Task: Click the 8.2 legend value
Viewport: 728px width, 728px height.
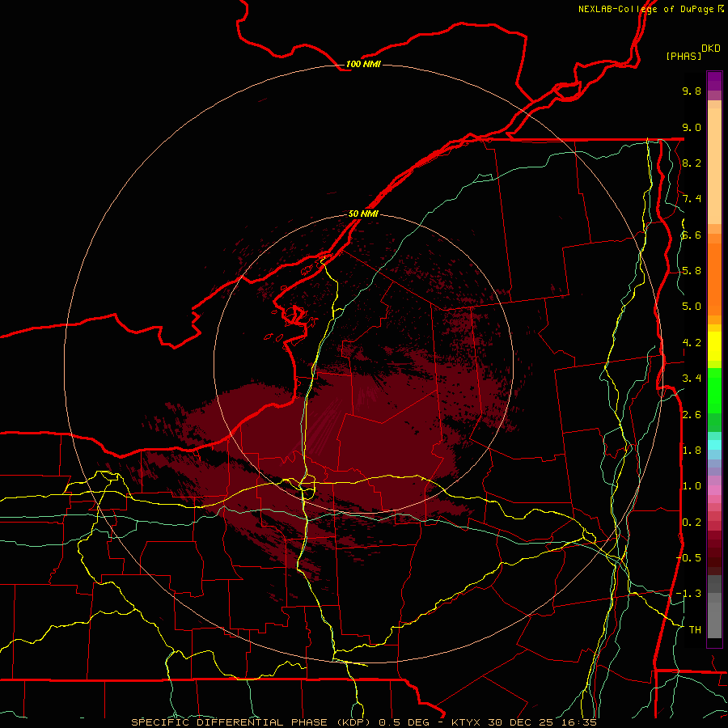Action: point(692,163)
